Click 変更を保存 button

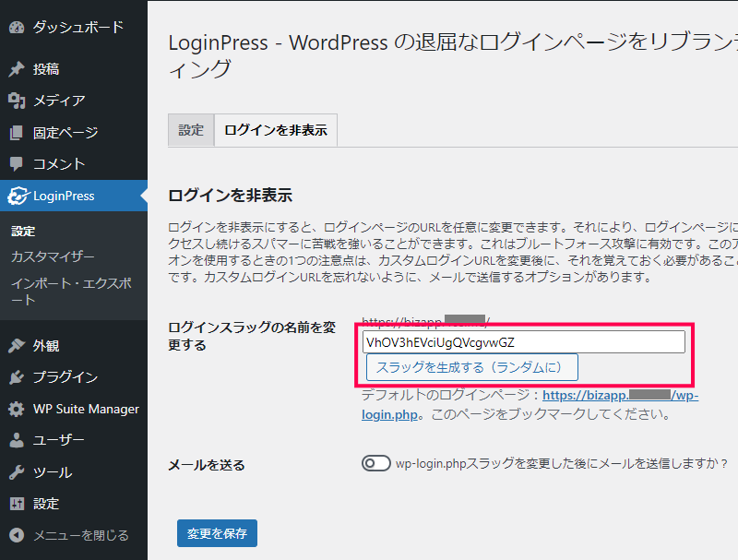(x=217, y=533)
